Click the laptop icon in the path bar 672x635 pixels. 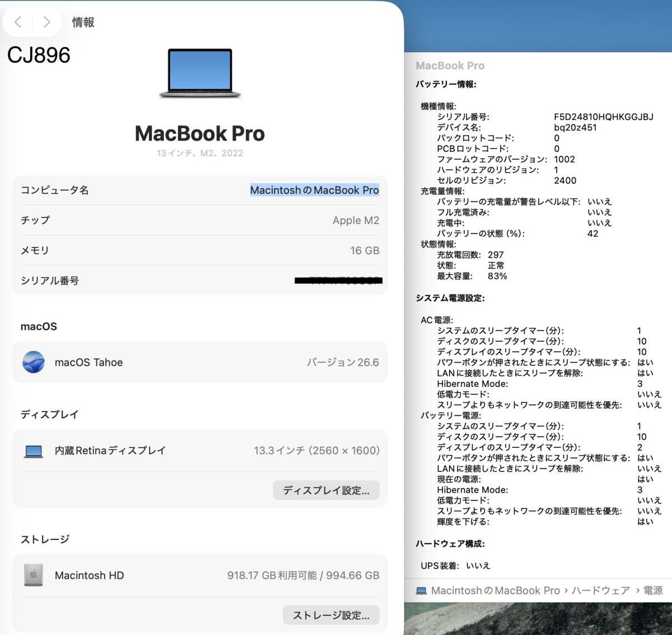421,591
